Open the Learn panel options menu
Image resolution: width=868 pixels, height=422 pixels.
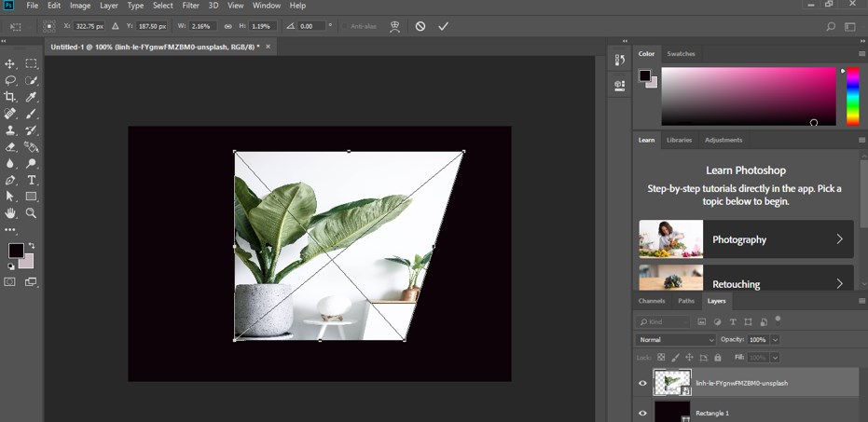tap(861, 140)
